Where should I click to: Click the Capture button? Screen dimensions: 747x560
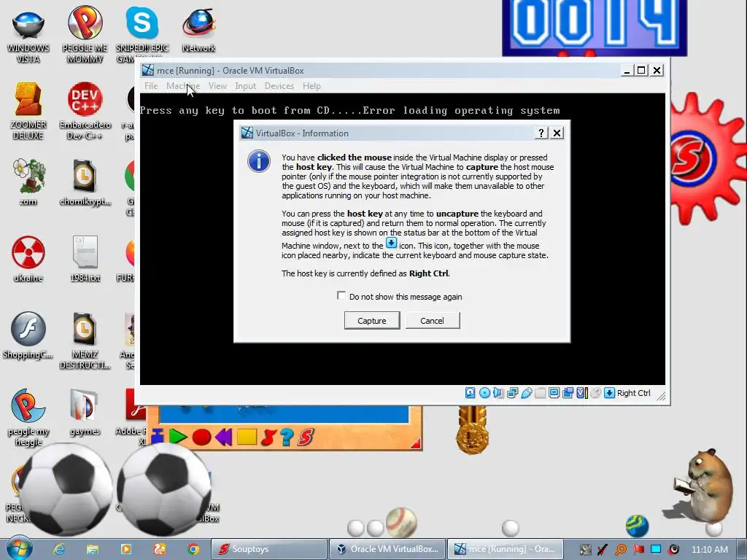pos(372,321)
